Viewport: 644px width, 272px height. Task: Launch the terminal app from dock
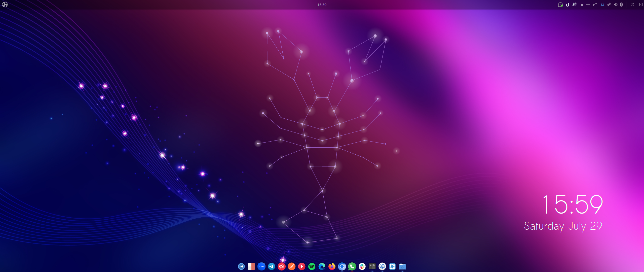click(x=372, y=266)
